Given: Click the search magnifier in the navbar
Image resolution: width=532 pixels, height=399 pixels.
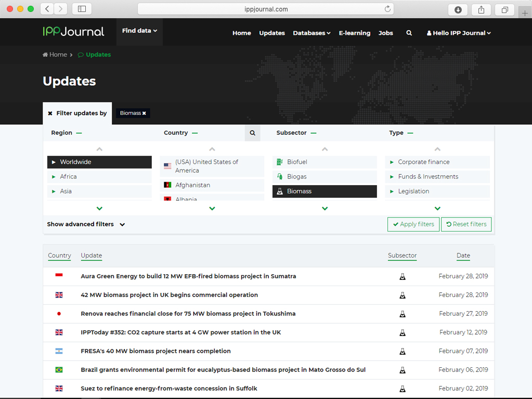Looking at the screenshot, I should [x=409, y=33].
